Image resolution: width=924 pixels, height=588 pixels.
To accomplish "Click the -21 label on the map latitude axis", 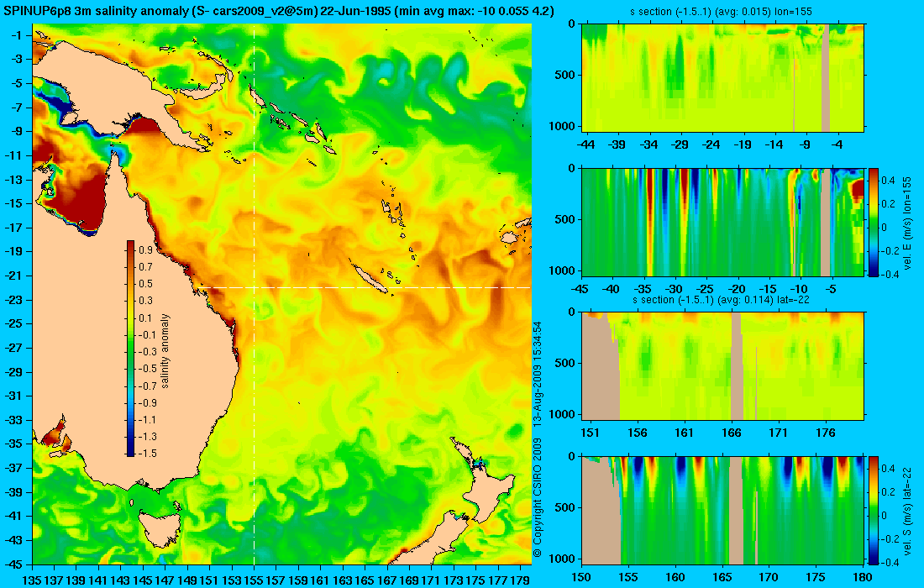I will click(x=13, y=276).
